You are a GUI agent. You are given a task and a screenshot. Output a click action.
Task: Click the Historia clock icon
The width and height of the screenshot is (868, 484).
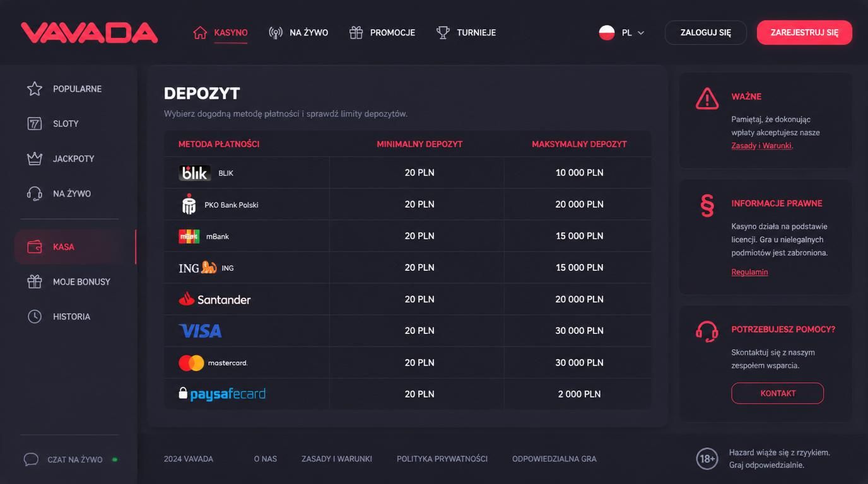(35, 316)
